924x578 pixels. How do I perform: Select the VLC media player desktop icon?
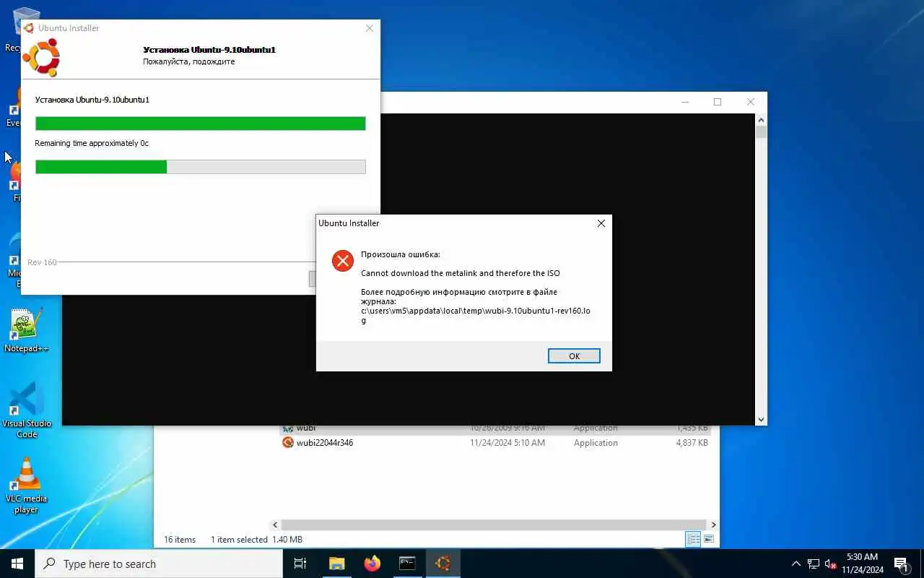coord(27,486)
